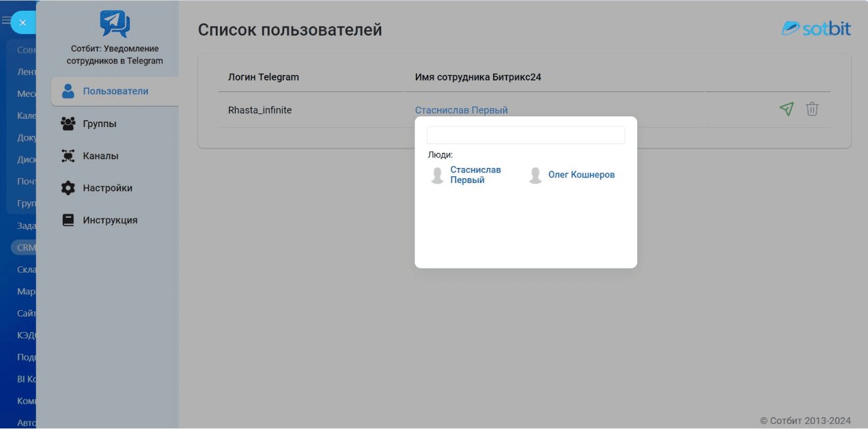This screenshot has height=429, width=868.
Task: Focus the search field in people popup
Action: point(526,135)
